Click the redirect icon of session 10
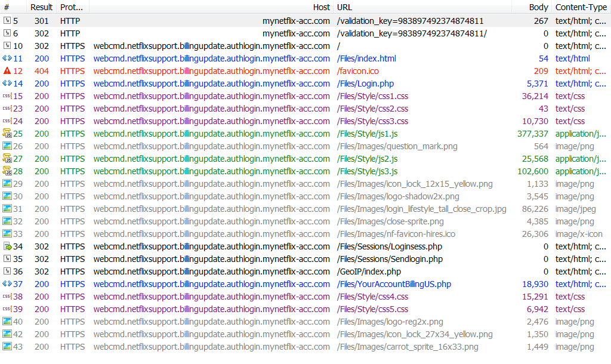 tap(7, 45)
